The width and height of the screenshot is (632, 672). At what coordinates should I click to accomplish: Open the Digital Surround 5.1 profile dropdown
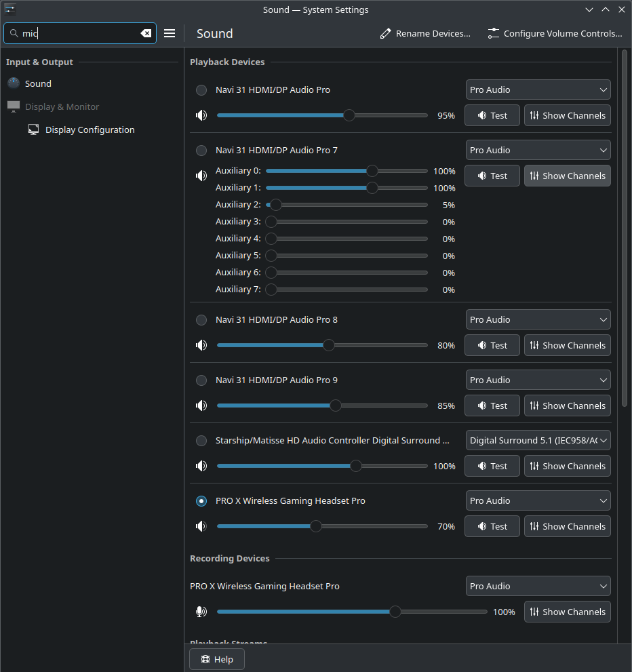pos(538,441)
